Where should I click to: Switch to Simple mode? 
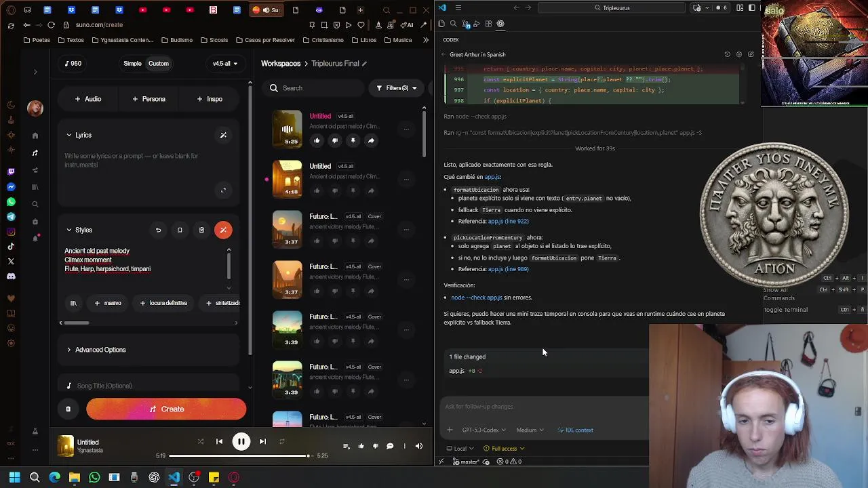132,64
